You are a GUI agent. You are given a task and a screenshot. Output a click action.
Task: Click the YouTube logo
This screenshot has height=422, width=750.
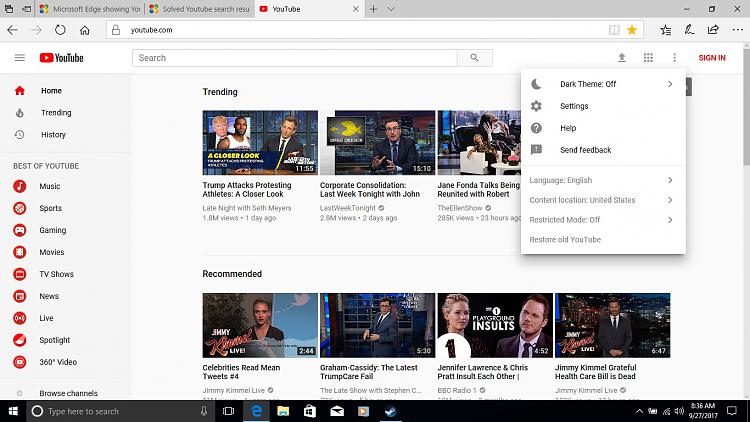pyautogui.click(x=62, y=58)
